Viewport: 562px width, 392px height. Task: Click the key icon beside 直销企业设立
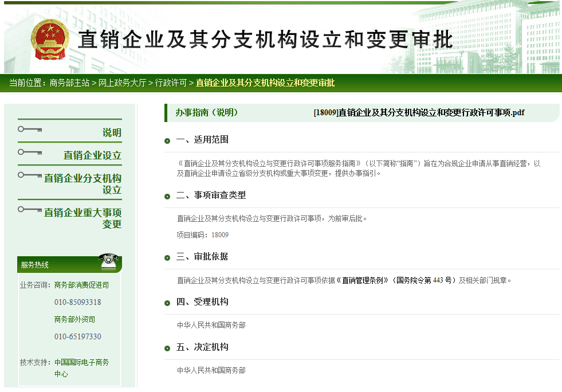point(30,152)
